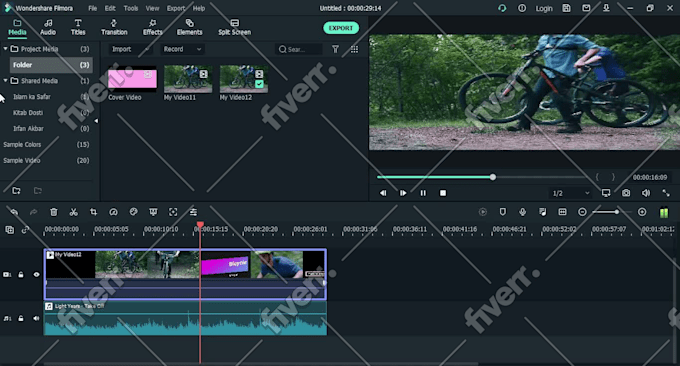Click the voiceover microphone icon
Image resolution: width=680 pixels, height=366 pixels.
coord(523,212)
